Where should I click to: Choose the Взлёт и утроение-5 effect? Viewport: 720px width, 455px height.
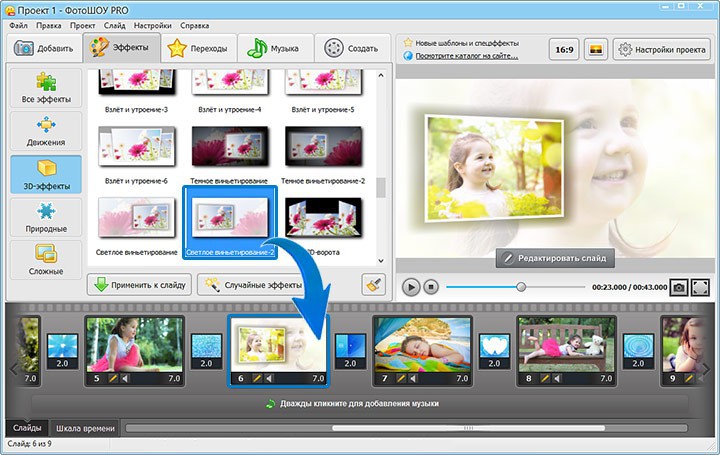(323, 91)
